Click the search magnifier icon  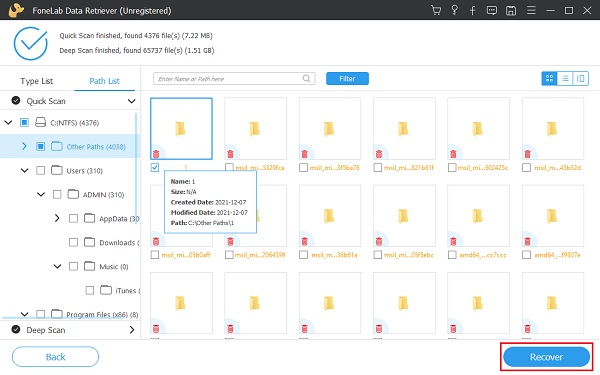(306, 78)
